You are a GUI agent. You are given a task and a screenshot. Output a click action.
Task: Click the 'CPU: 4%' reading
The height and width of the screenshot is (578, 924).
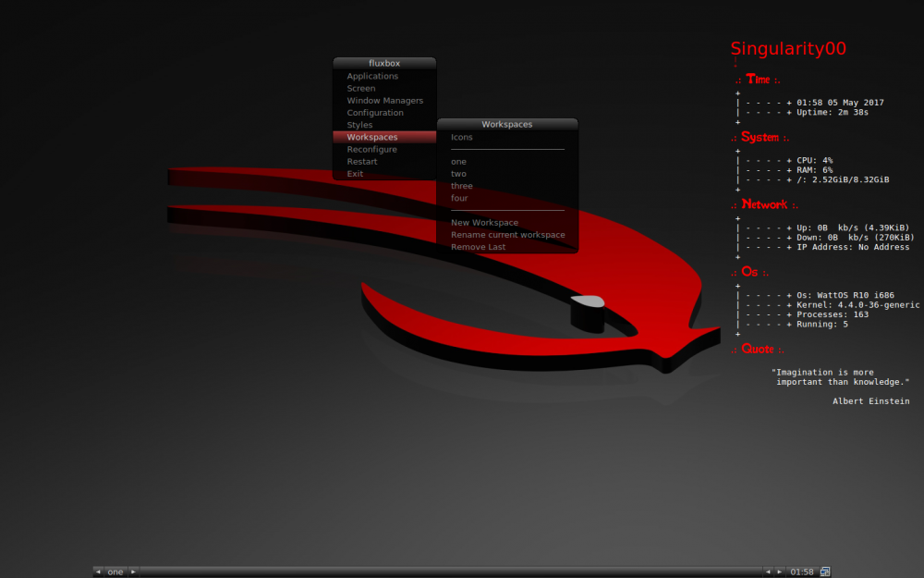point(814,160)
